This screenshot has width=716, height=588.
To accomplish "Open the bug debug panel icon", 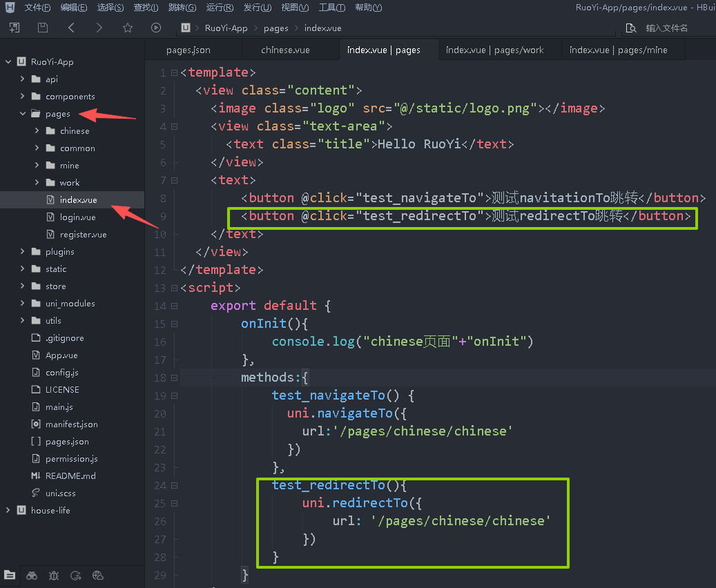I will tap(54, 575).
